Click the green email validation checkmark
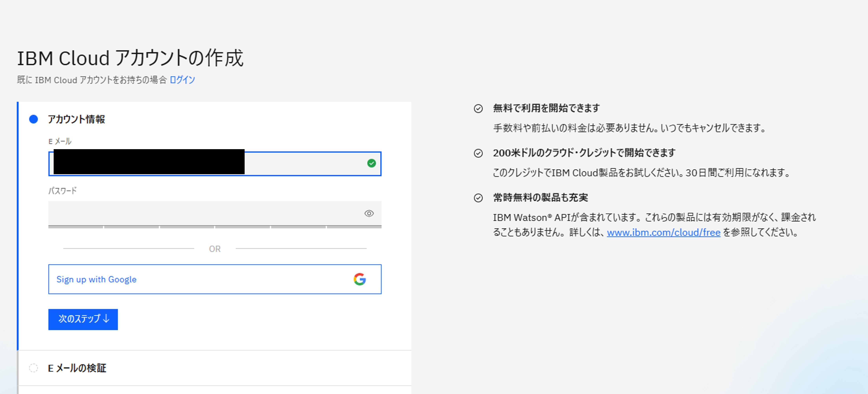This screenshot has width=868, height=394. tap(371, 164)
